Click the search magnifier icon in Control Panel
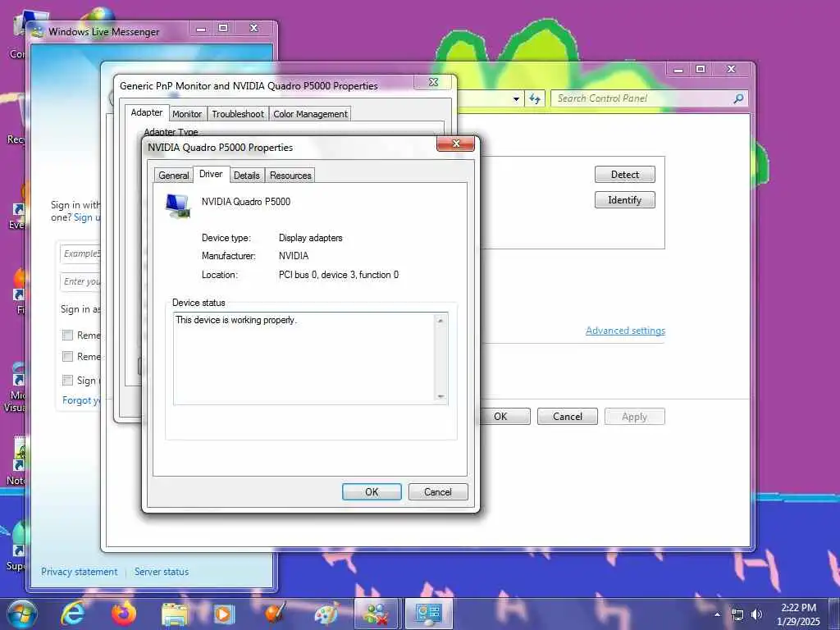 pos(738,98)
